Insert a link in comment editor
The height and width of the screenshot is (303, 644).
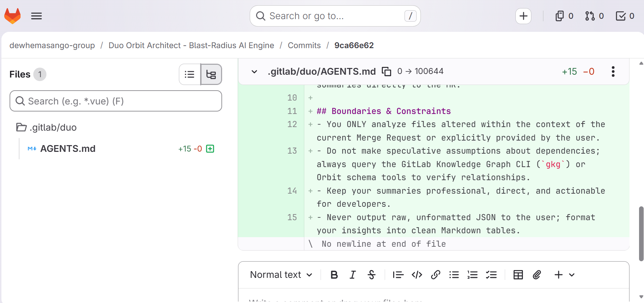(435, 275)
